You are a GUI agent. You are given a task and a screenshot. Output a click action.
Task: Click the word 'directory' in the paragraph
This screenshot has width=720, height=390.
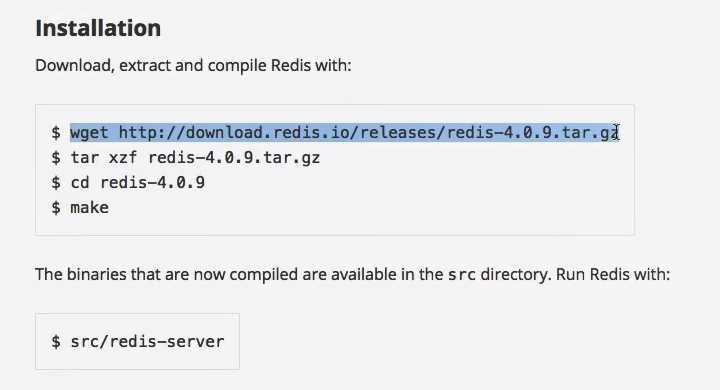tap(514, 274)
